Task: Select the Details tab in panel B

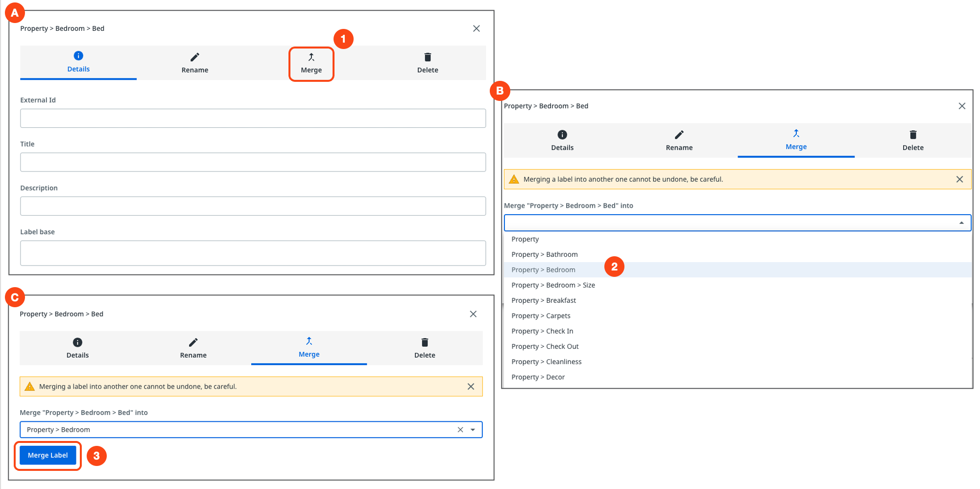Action: (x=562, y=141)
